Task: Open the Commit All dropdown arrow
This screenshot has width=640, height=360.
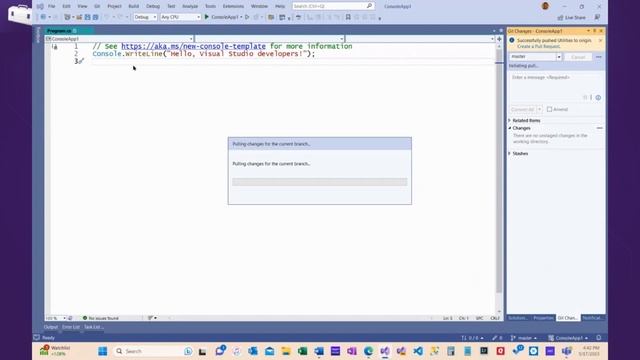Action: (539, 109)
